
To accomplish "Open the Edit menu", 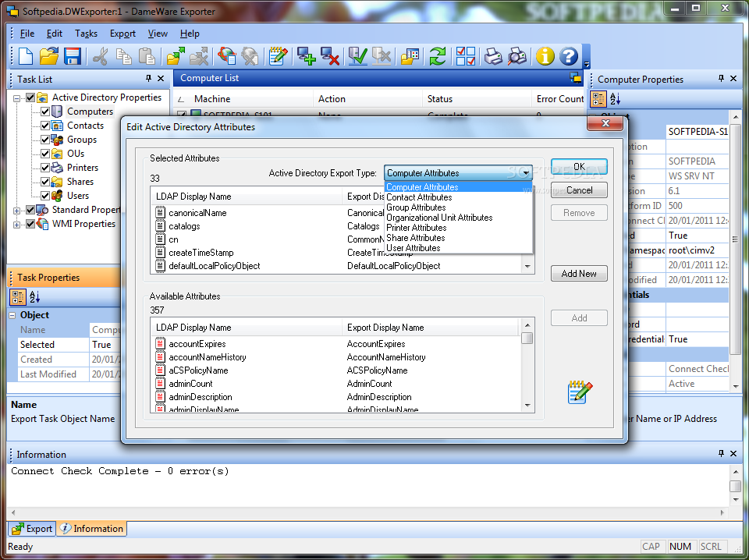I will [x=55, y=34].
